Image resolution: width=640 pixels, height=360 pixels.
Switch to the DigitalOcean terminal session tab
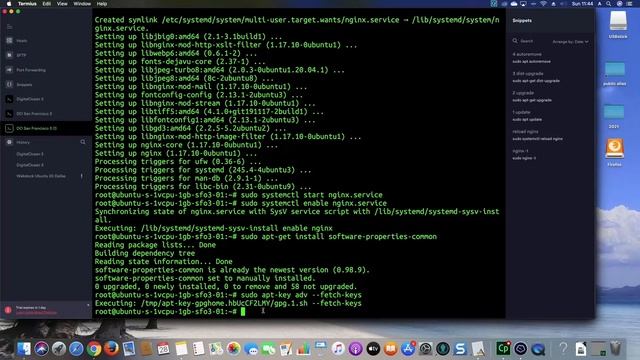coord(29,99)
